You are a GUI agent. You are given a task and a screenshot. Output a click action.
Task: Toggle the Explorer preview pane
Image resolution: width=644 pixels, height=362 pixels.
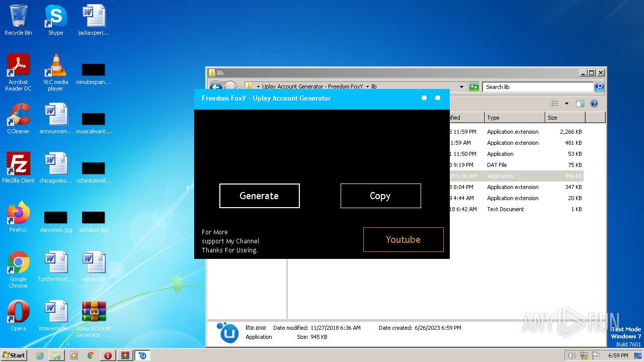coord(580,104)
